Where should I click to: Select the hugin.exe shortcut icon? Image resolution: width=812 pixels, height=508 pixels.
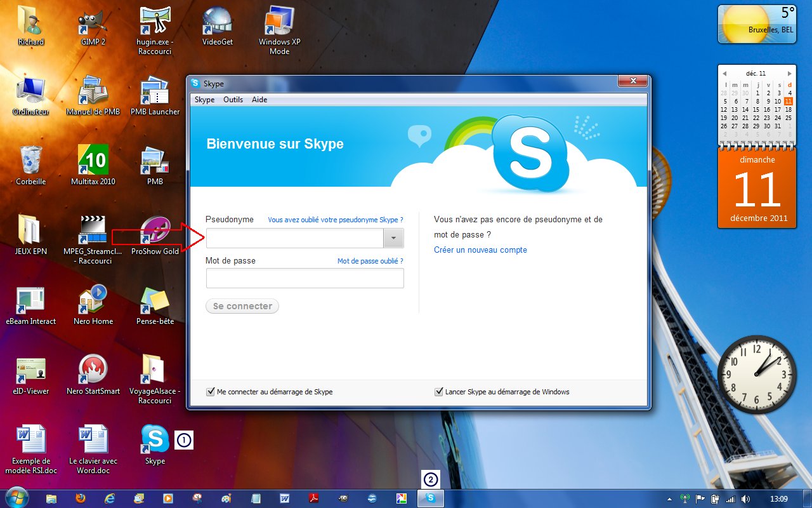pos(155,31)
